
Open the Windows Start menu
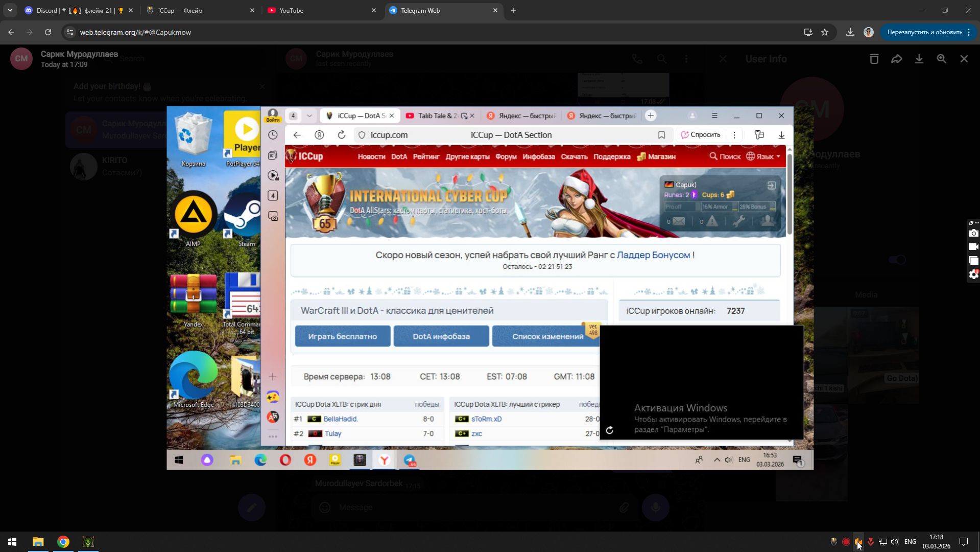[x=12, y=542]
